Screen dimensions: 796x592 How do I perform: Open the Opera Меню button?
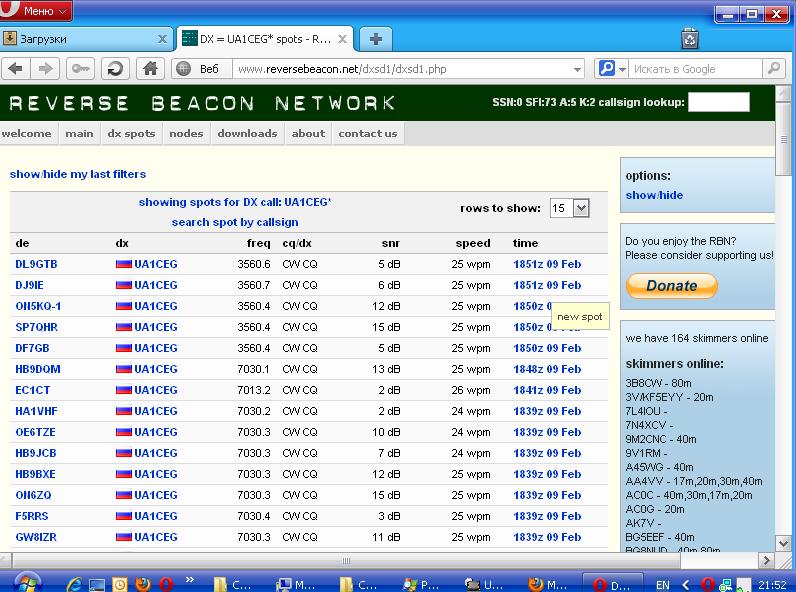click(x=36, y=10)
